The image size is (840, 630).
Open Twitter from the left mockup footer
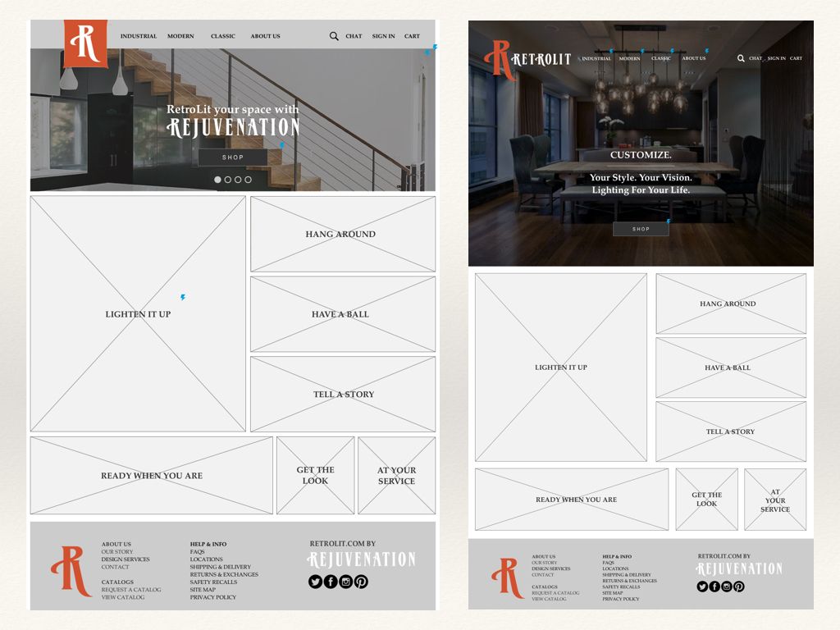click(315, 582)
